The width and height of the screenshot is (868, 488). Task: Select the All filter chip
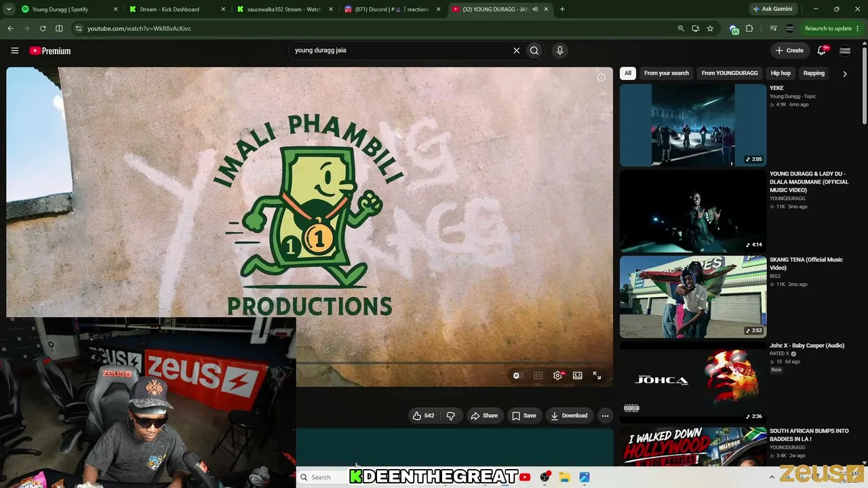pos(628,73)
